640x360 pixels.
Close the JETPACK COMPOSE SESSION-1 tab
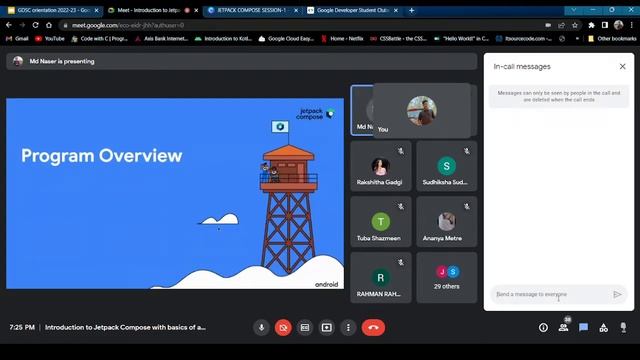[x=296, y=10]
